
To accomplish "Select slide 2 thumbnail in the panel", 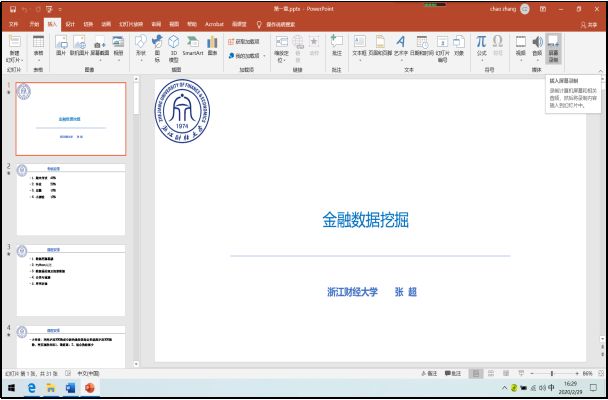I will [x=71, y=198].
